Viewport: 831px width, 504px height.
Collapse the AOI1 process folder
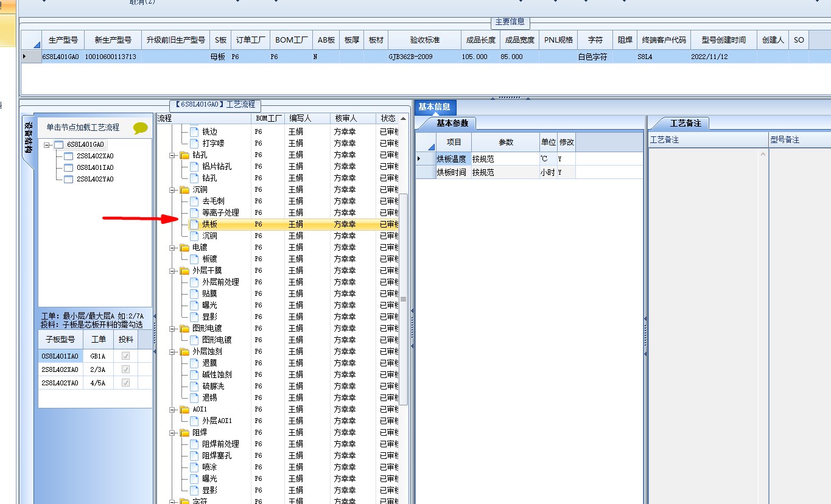coord(172,410)
